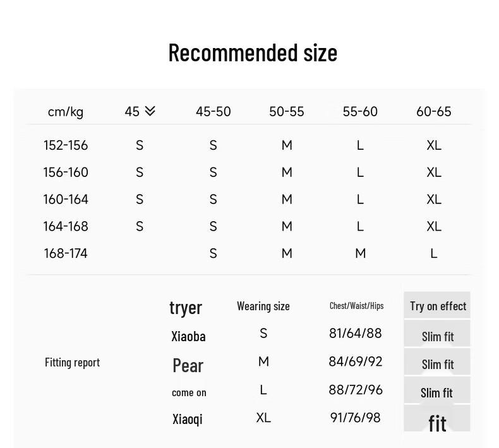The height and width of the screenshot is (448, 499).
Task: Select the cm/kg header cell
Action: [x=66, y=112]
